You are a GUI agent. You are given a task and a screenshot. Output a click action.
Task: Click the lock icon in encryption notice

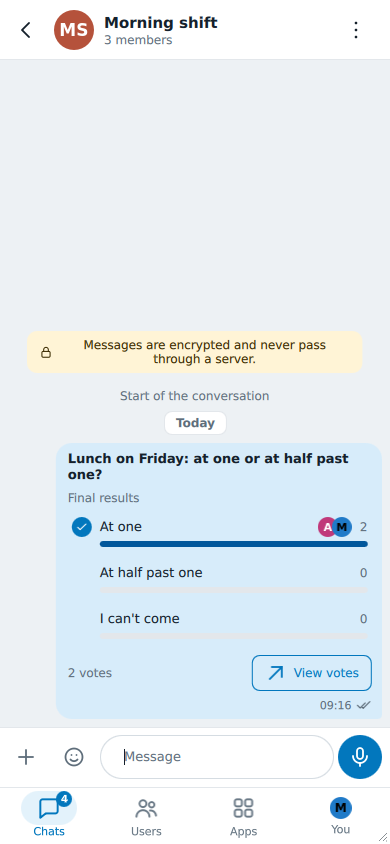point(46,353)
